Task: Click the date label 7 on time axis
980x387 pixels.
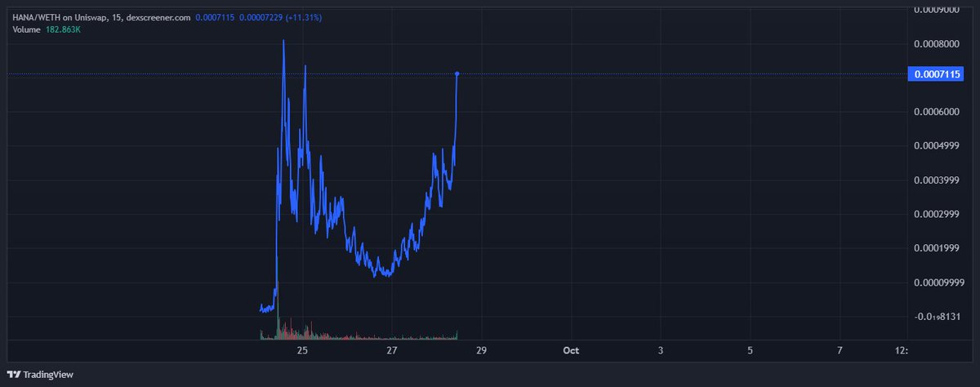Action: click(840, 350)
